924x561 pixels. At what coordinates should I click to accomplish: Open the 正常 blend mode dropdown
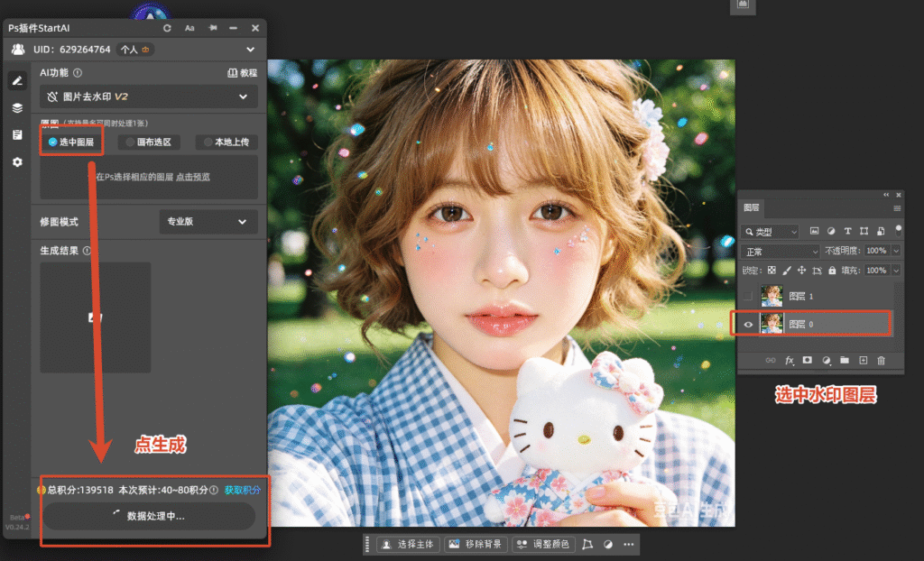pyautogui.click(x=780, y=252)
